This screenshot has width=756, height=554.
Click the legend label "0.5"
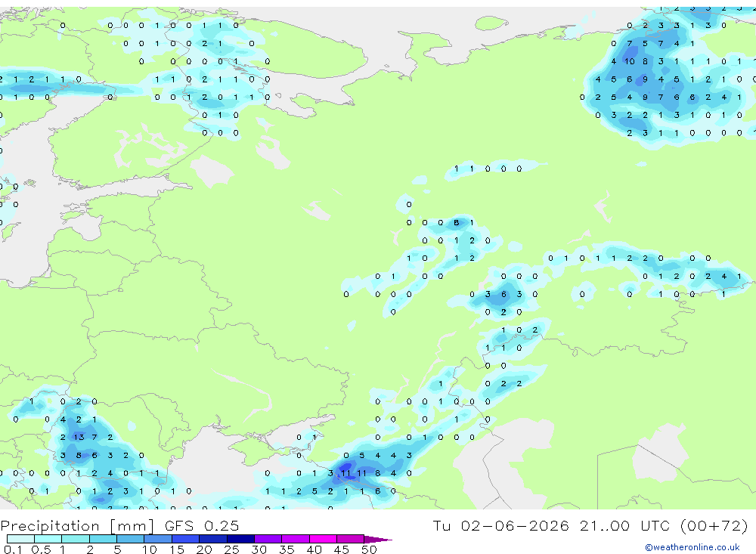[x=41, y=549]
